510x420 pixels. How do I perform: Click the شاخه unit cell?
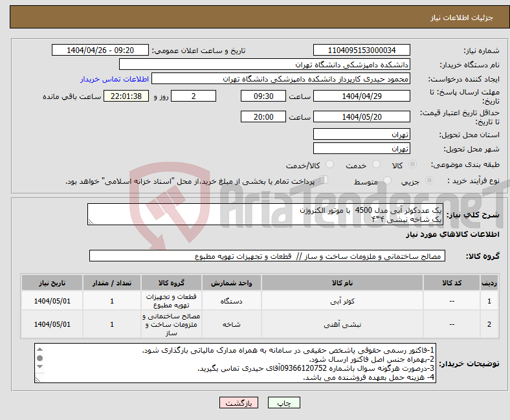point(231,324)
